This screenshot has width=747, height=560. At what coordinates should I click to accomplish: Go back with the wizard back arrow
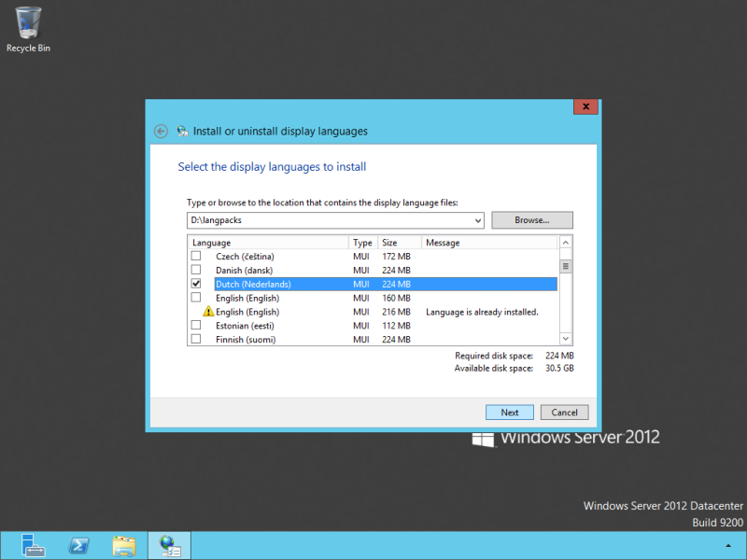coord(161,131)
